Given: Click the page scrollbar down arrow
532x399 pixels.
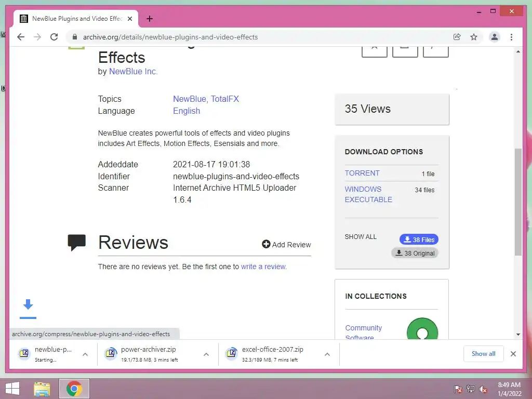Looking at the screenshot, I should (x=518, y=335).
